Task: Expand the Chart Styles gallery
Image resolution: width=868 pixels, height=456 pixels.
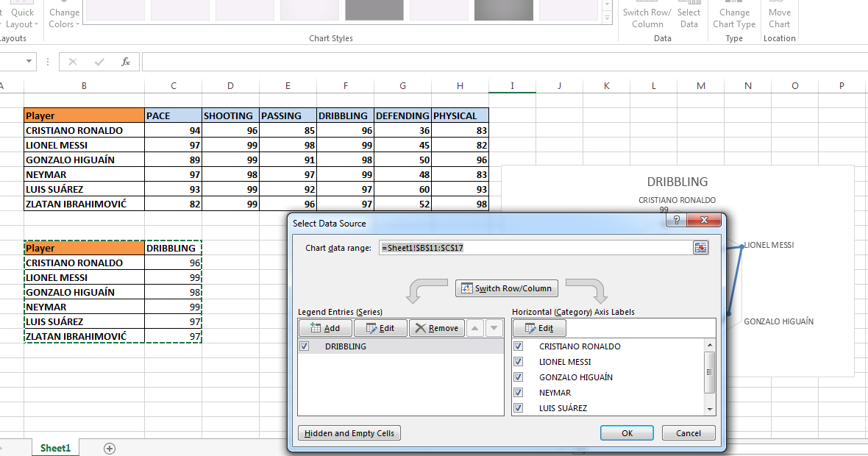Action: coord(608,18)
